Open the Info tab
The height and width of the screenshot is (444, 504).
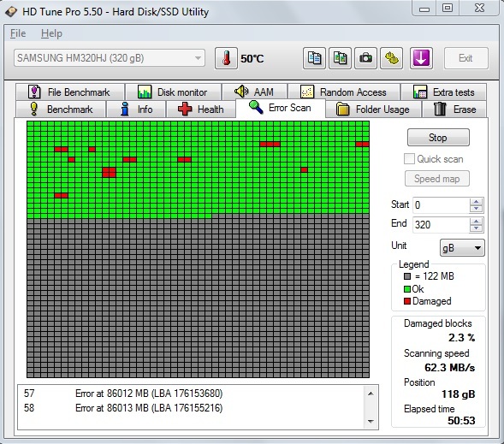pos(136,110)
